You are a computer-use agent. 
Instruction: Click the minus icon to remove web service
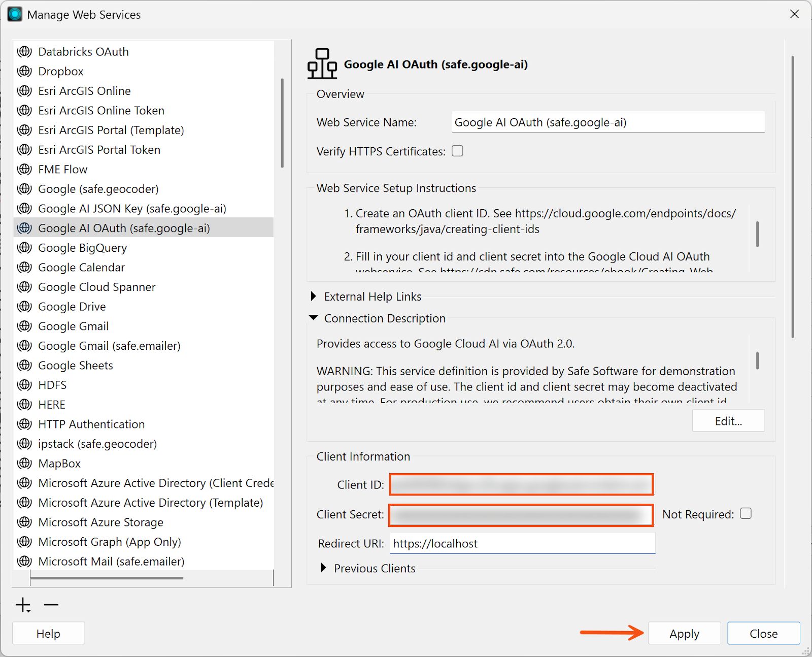coord(51,605)
